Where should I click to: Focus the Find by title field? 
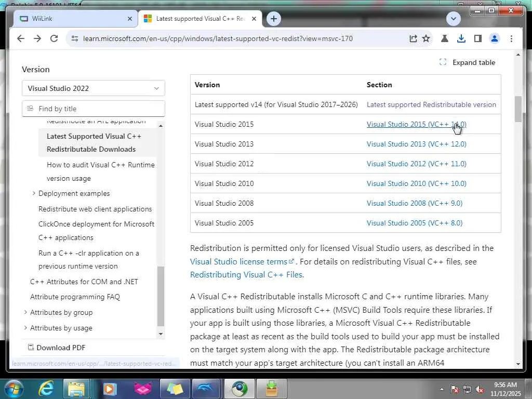[x=94, y=109]
